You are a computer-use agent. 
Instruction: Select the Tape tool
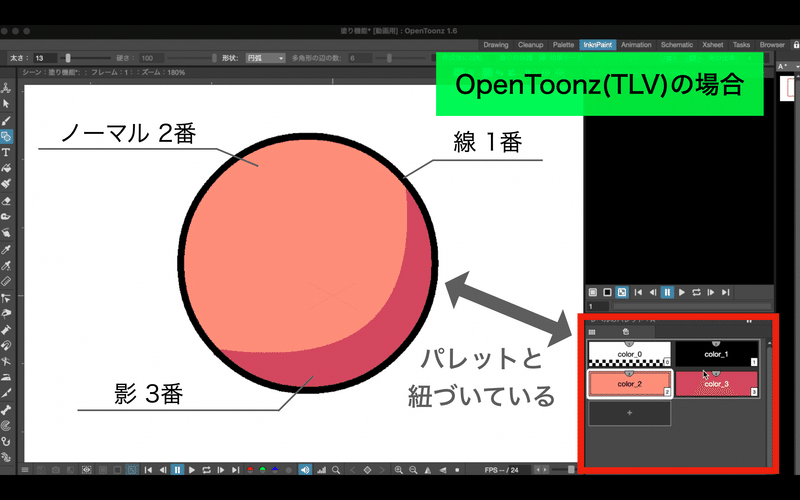(x=6, y=217)
